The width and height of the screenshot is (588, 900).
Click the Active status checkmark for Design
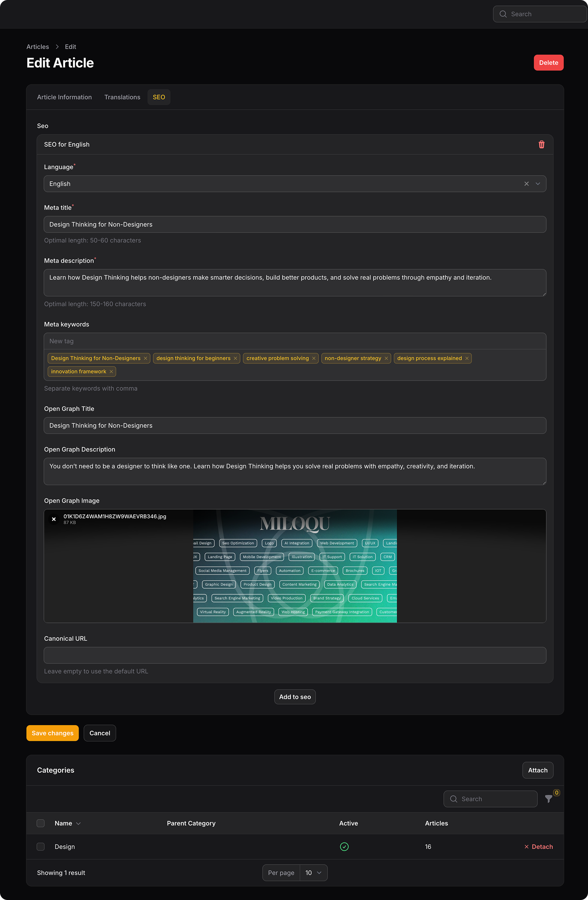[344, 847]
